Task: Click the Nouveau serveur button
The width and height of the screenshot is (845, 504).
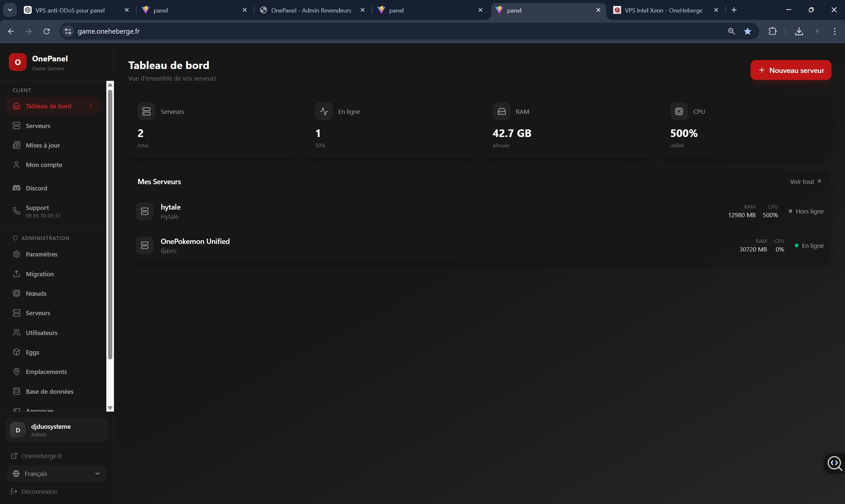Action: (x=791, y=70)
